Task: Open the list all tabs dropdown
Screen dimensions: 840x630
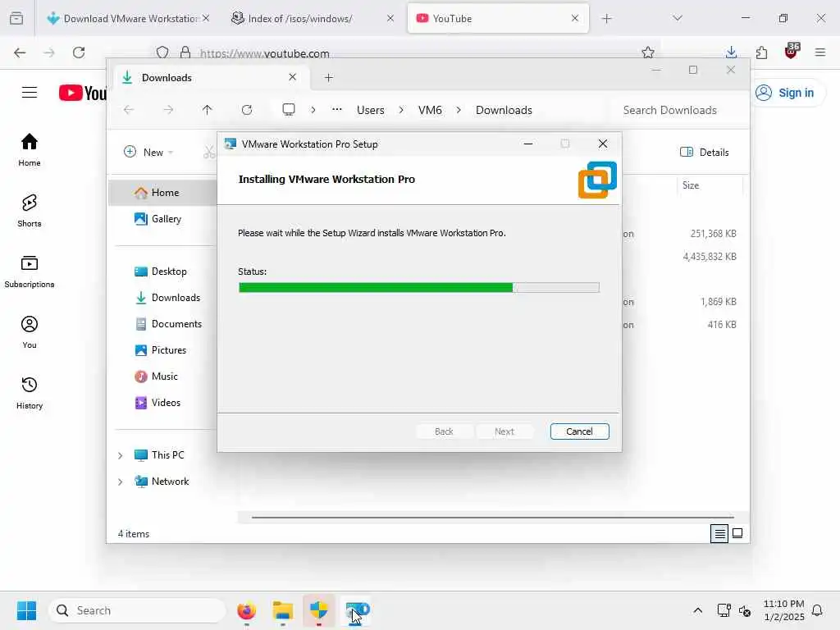Action: (x=678, y=18)
